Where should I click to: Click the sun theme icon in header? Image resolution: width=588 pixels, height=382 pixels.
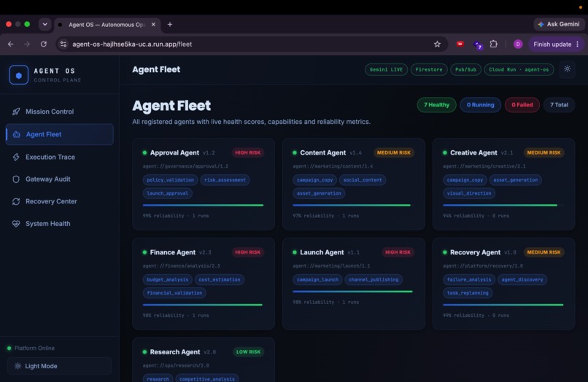[567, 69]
